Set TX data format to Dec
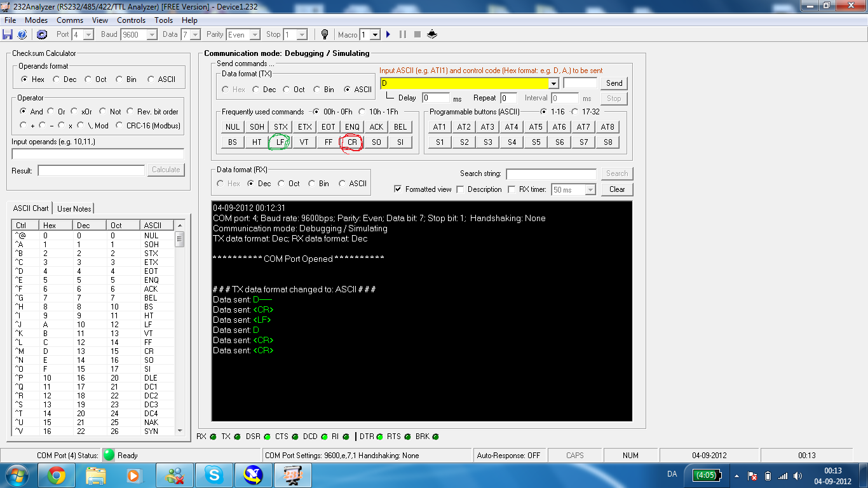 [255, 90]
